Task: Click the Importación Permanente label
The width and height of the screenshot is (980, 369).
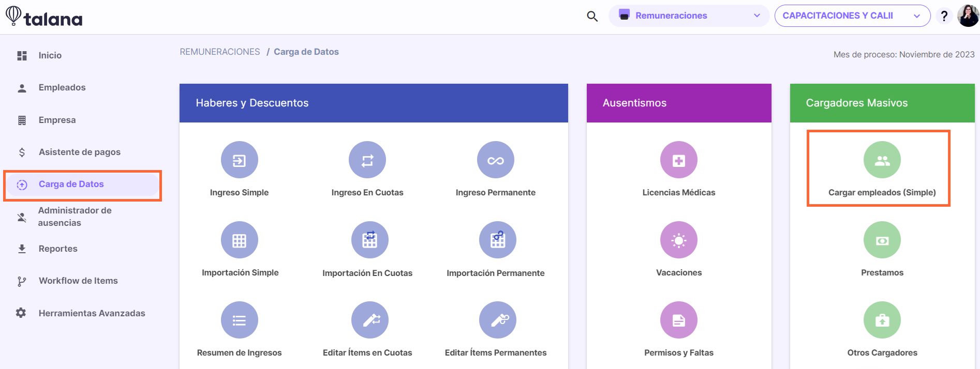Action: [x=496, y=273]
